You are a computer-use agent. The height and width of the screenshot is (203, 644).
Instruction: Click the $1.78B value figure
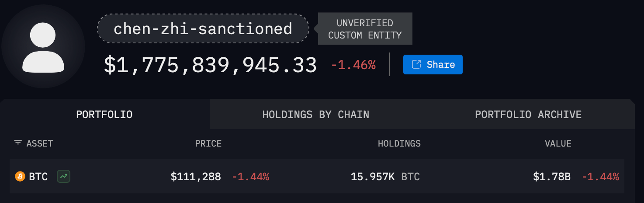point(551,177)
